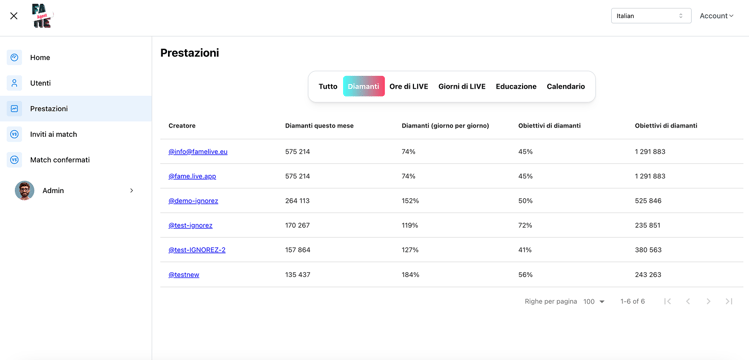Close the sidebar with the X icon
The image size is (749, 360).
pos(14,16)
